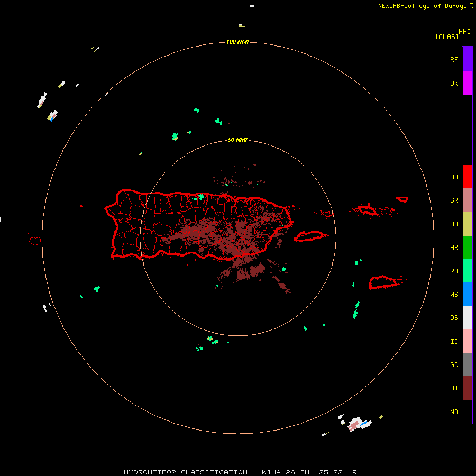Click the BI legend label
Screen dimensions: 476x476
pos(454,388)
